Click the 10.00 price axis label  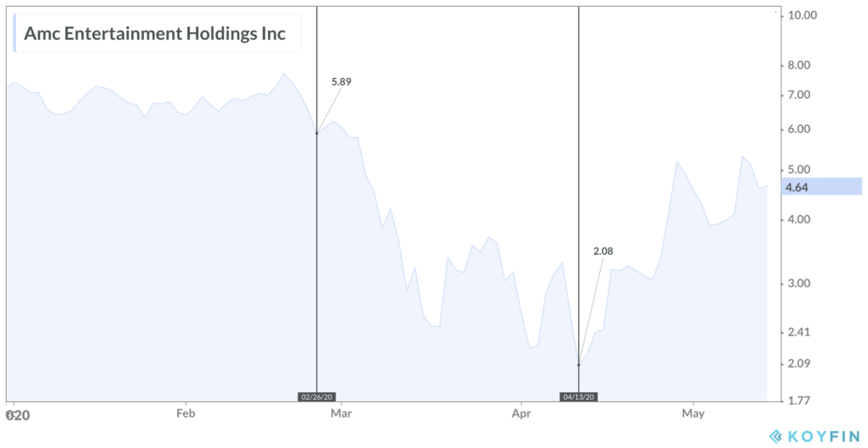tap(801, 14)
